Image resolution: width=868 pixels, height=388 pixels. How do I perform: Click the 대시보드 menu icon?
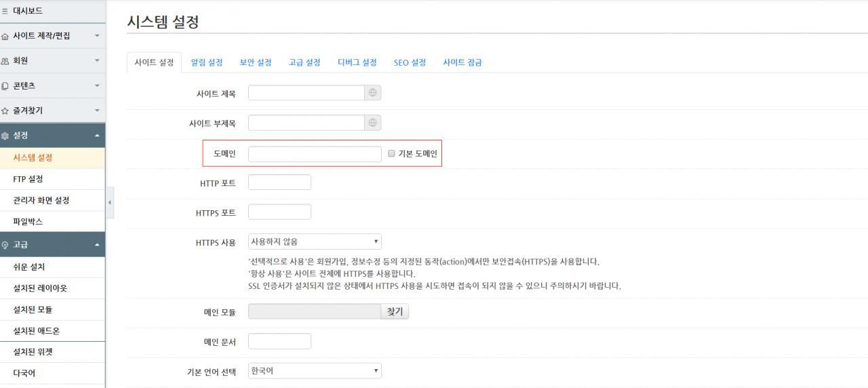(x=5, y=11)
